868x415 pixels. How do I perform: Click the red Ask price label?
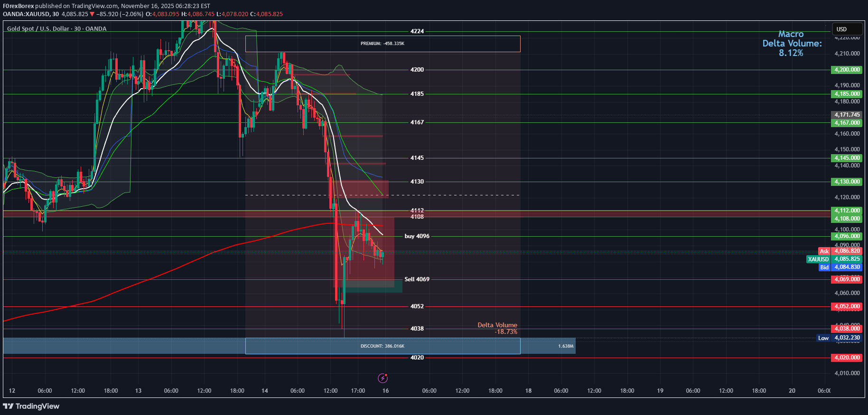pos(824,251)
